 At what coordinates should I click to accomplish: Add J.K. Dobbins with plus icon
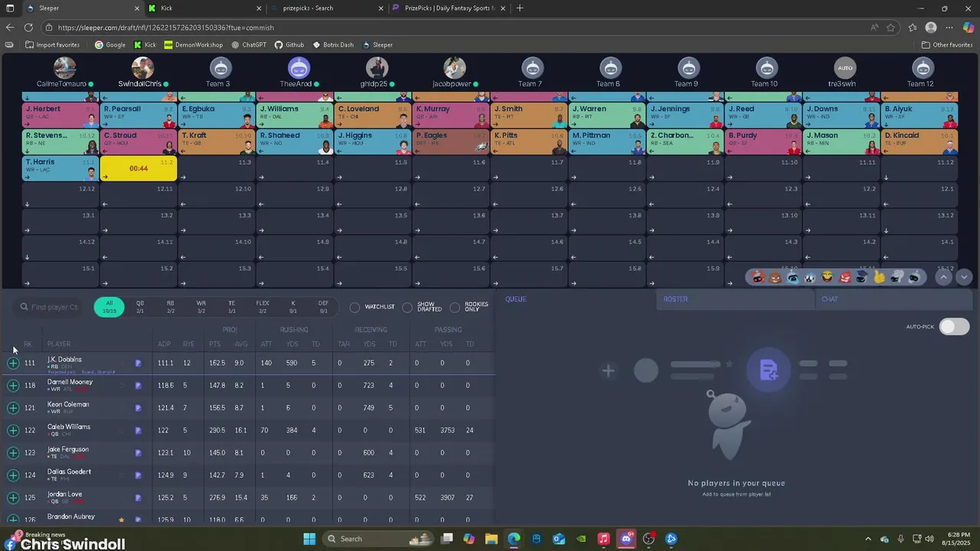[13, 363]
